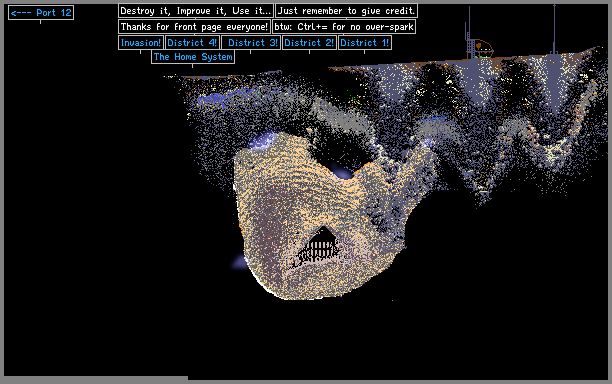Select the "btw: Ctrl+= for no over-spark" sign
Image resolution: width=612 pixels, height=384 pixels.
point(344,27)
